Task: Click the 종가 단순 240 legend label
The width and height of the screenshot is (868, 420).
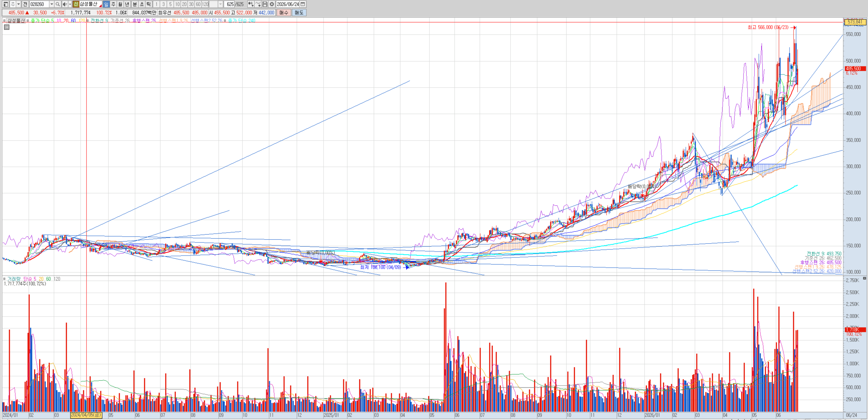Action: click(x=242, y=20)
